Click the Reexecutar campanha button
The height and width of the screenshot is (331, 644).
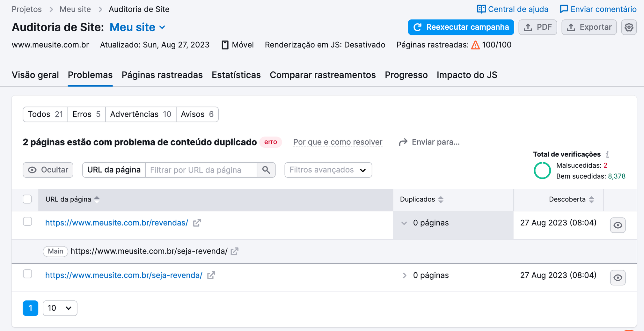click(x=461, y=27)
